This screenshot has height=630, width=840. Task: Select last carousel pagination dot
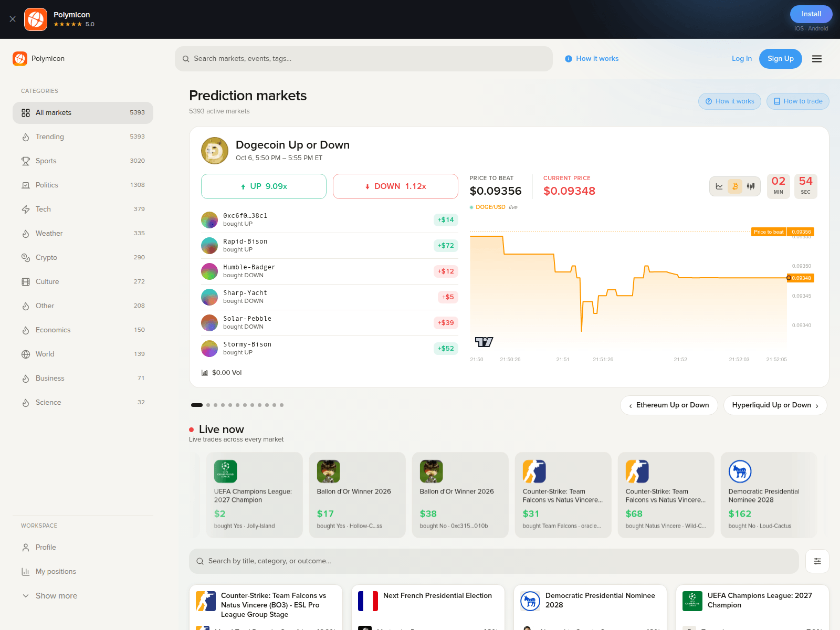click(x=281, y=405)
